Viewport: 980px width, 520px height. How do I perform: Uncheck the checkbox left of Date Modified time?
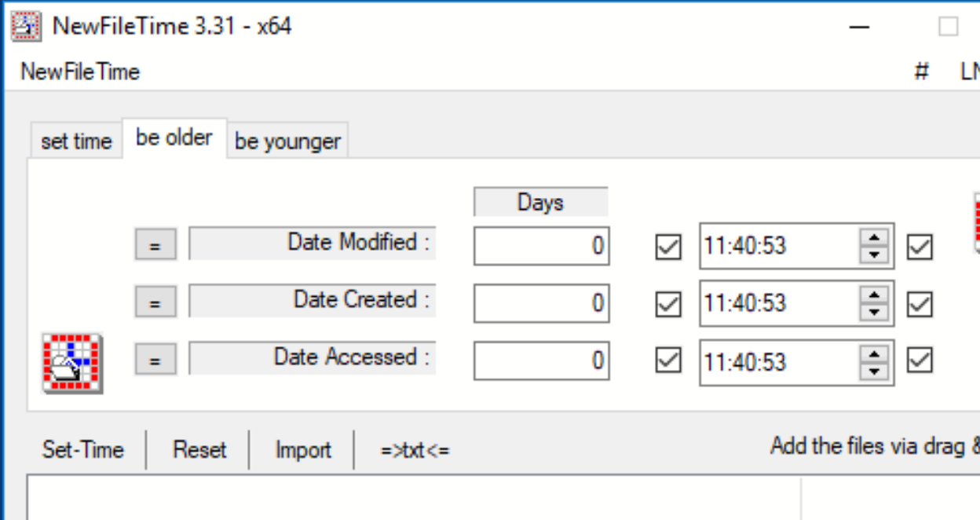(668, 247)
